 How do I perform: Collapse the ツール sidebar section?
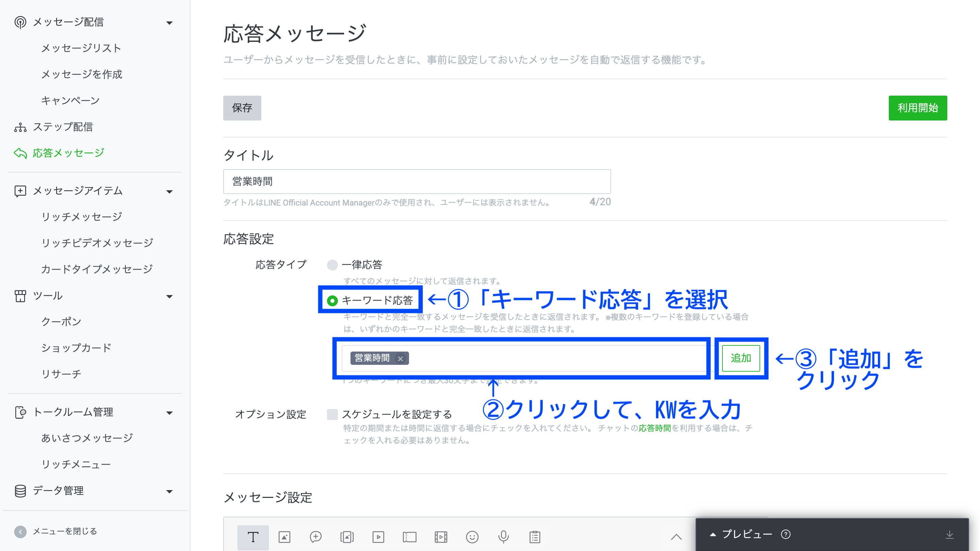click(170, 296)
